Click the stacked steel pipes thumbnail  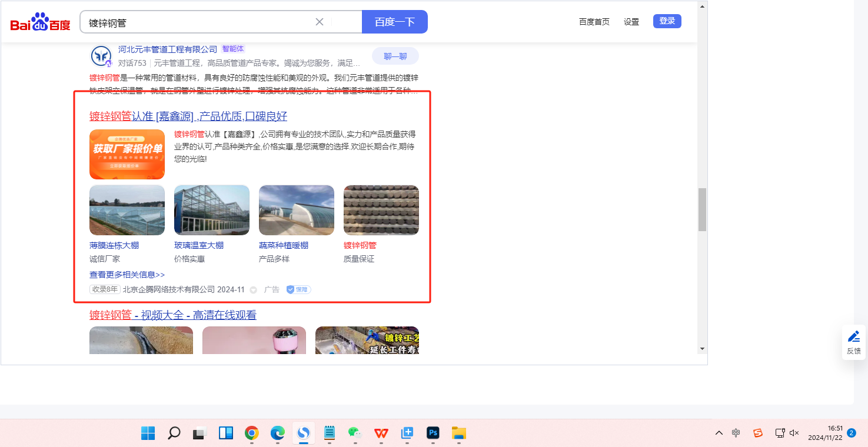[381, 211]
